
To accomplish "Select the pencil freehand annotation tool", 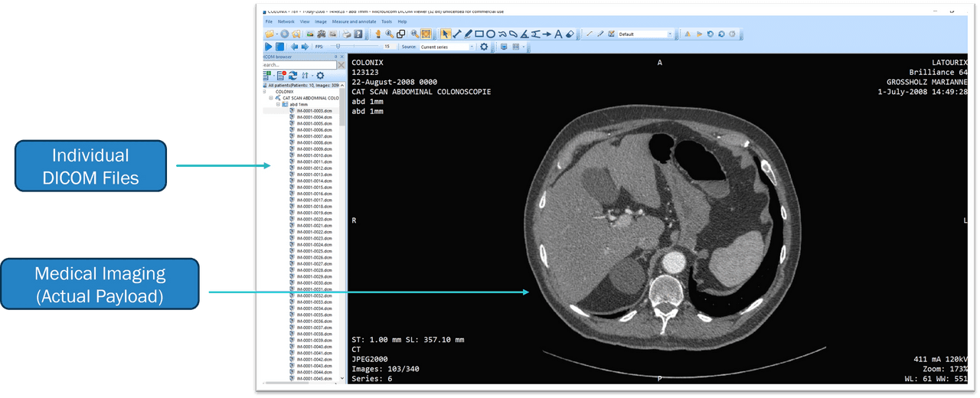I will pyautogui.click(x=468, y=34).
